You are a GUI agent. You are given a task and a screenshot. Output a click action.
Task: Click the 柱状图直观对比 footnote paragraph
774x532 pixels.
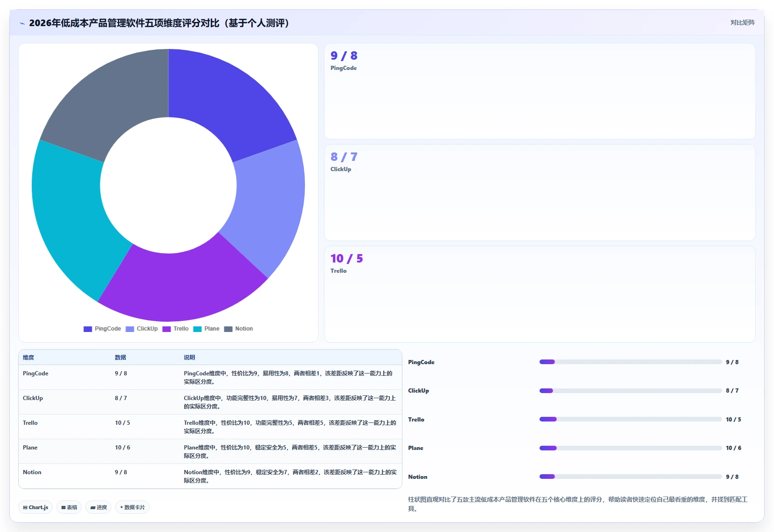578,504
